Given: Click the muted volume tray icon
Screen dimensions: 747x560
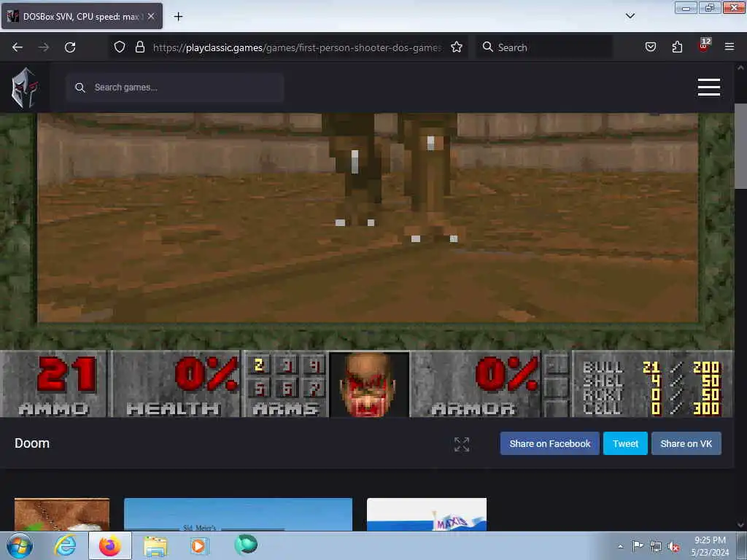Looking at the screenshot, I should pos(673,547).
